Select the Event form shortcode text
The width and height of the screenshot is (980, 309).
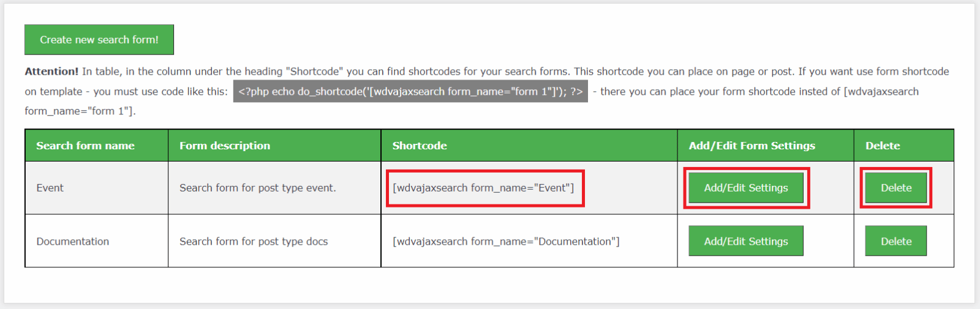[483, 188]
